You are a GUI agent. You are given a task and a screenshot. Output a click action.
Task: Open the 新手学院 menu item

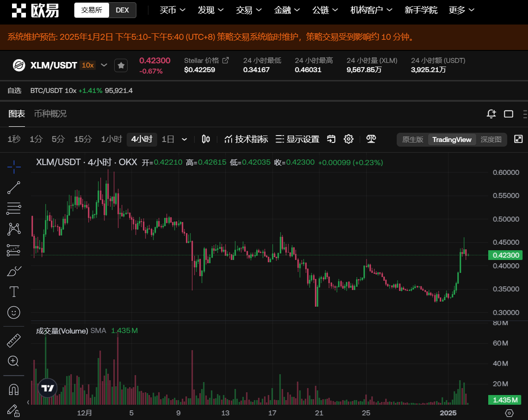click(x=421, y=10)
